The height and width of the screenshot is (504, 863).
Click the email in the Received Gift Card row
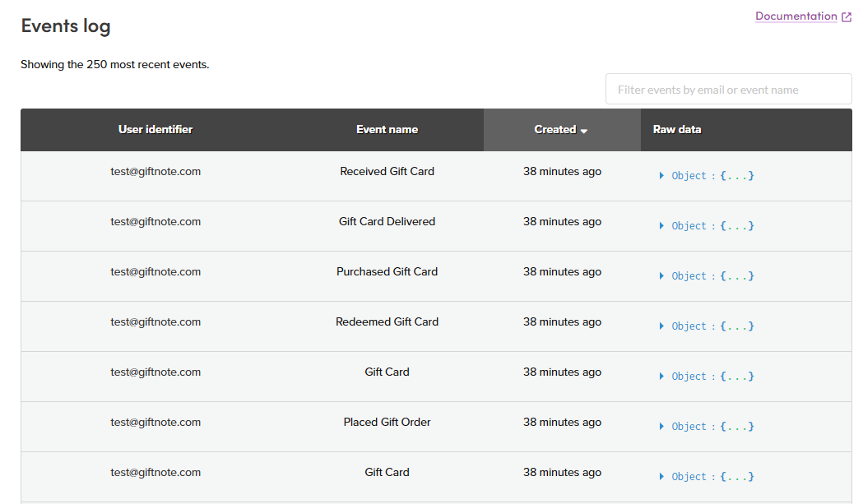[x=155, y=171]
